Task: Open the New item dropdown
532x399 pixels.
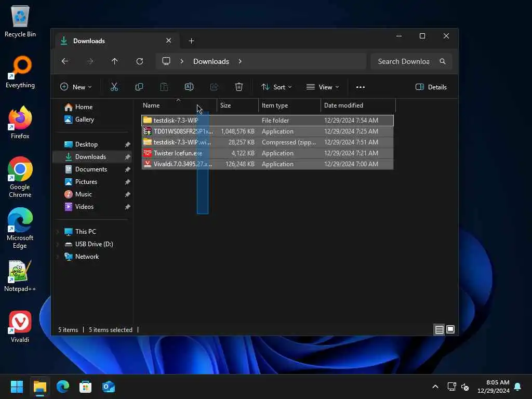Action: click(x=76, y=87)
